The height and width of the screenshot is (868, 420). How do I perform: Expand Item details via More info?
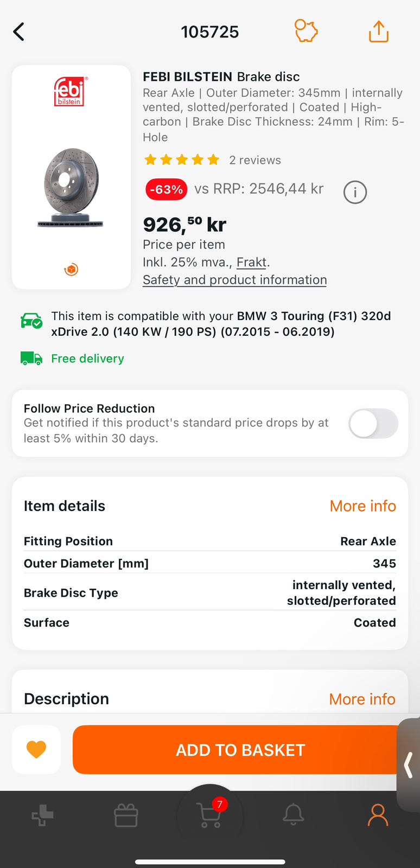(x=362, y=506)
